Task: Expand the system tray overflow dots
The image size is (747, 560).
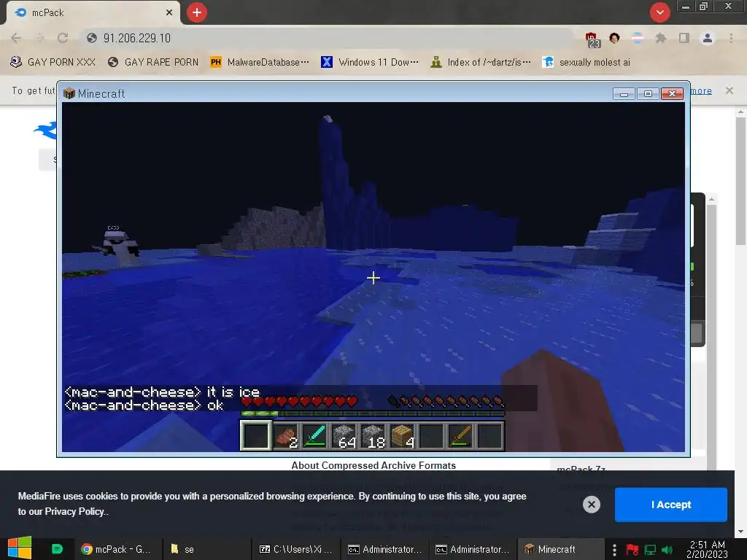Action: (x=614, y=550)
